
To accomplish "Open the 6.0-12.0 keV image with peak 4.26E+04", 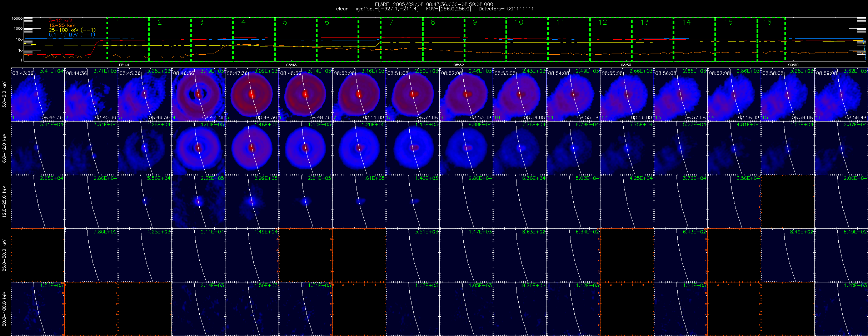I will 145,148.
